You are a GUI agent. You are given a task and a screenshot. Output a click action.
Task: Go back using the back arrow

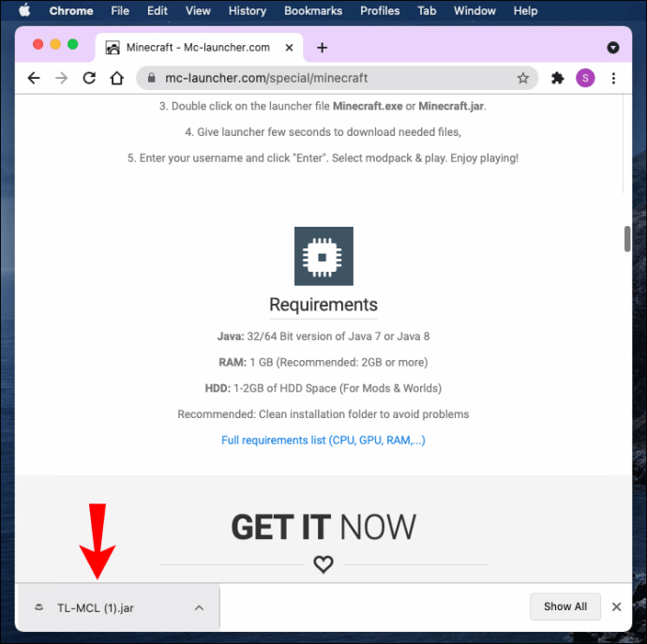point(34,78)
